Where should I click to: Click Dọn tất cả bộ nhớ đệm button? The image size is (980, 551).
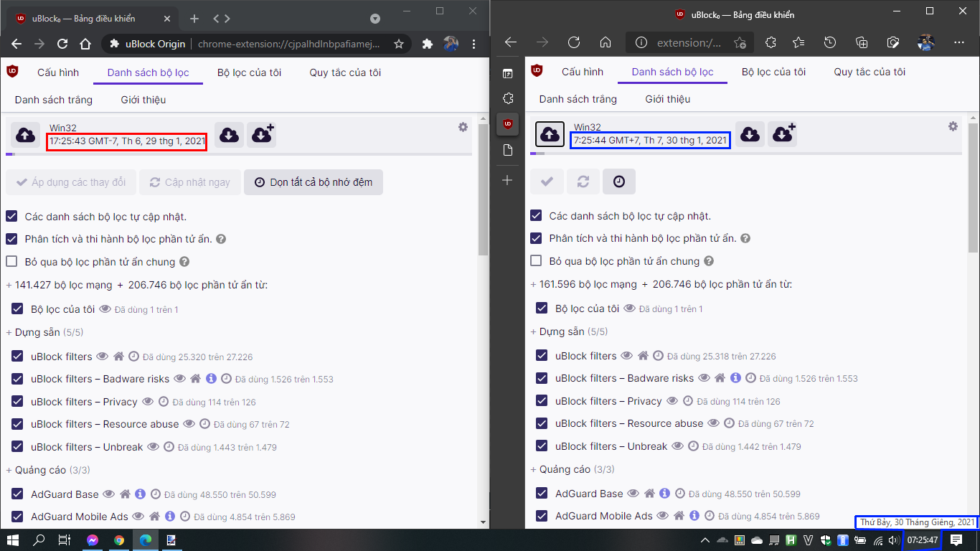point(314,182)
